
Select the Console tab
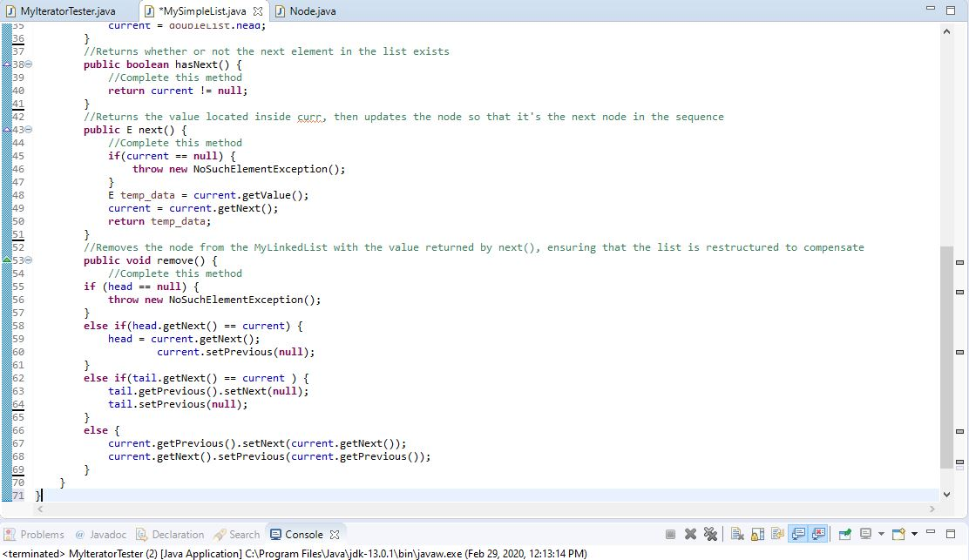point(296,535)
